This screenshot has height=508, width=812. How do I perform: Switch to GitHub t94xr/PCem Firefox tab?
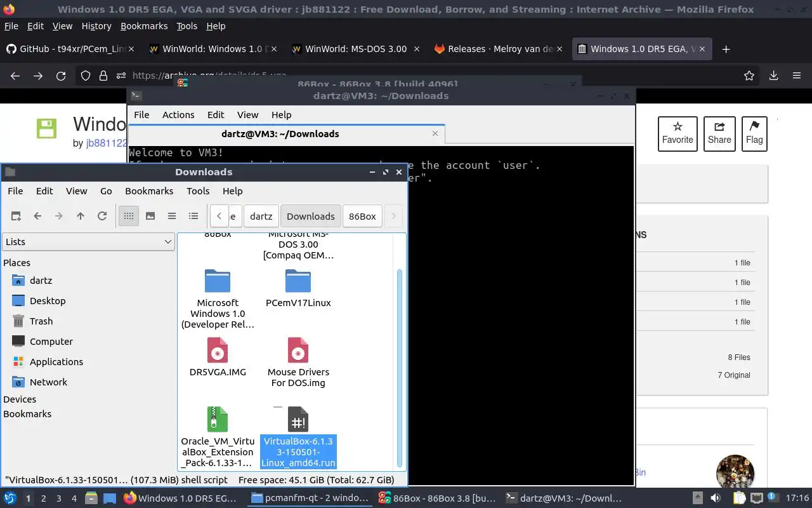(x=70, y=49)
